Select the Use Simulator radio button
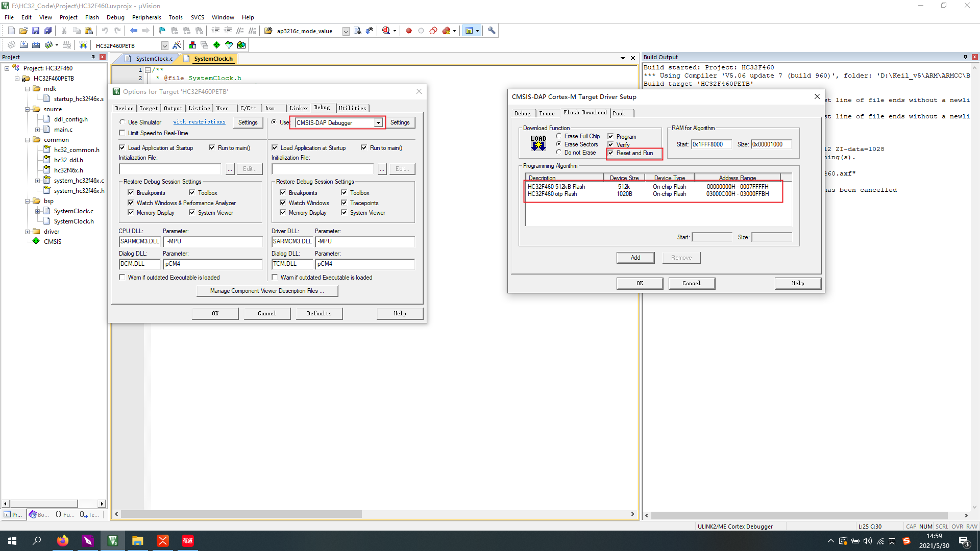The height and width of the screenshot is (551, 980). pyautogui.click(x=122, y=122)
